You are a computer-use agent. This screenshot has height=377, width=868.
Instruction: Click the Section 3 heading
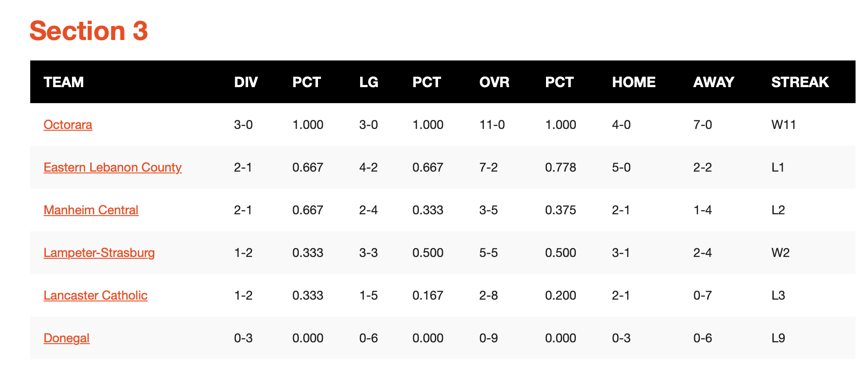coord(88,31)
